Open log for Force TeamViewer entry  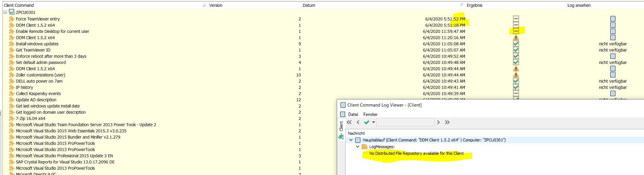coord(613,19)
